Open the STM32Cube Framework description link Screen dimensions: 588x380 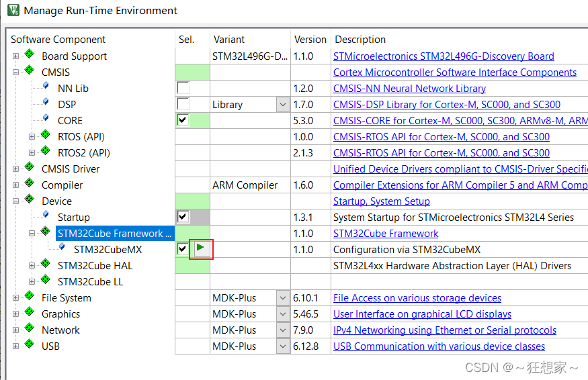[386, 234]
